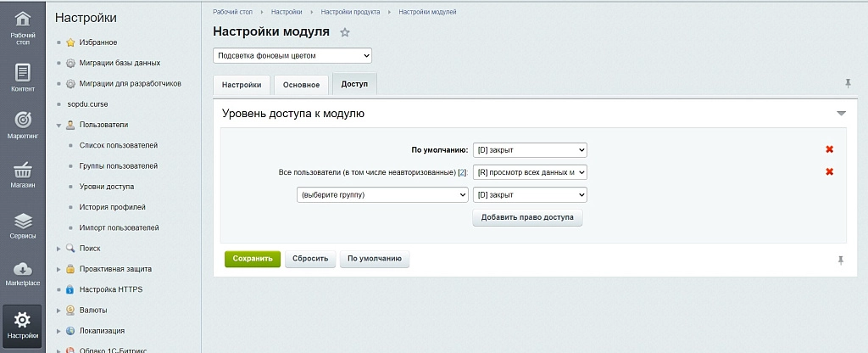Click the Проактивная защита lock icon
This screenshot has height=353, width=868.
pyautogui.click(x=70, y=269)
